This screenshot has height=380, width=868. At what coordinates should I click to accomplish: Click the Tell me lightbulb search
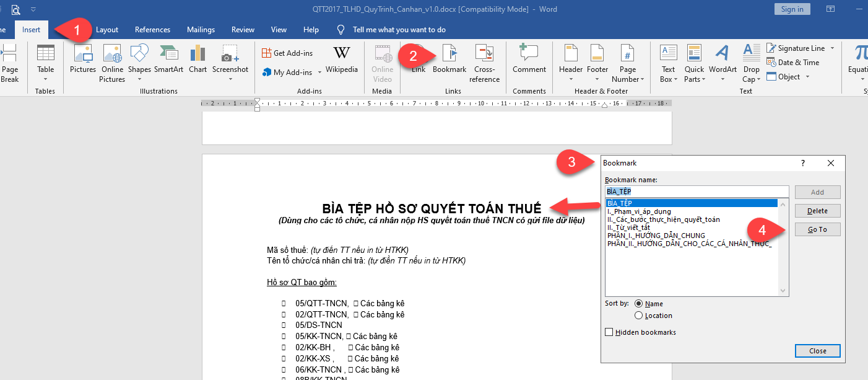click(341, 29)
